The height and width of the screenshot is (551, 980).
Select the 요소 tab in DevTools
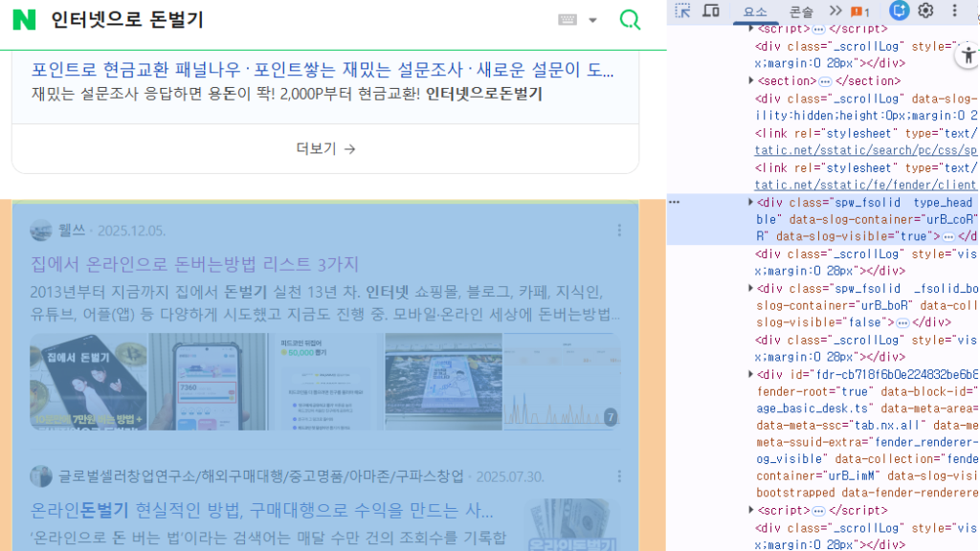(x=755, y=11)
